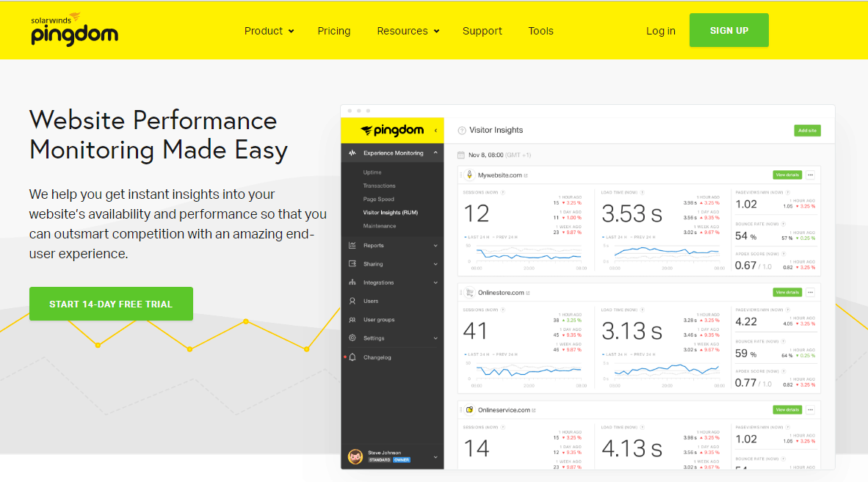Click the Users person icon
This screenshot has width=868, height=482.
tap(352, 302)
